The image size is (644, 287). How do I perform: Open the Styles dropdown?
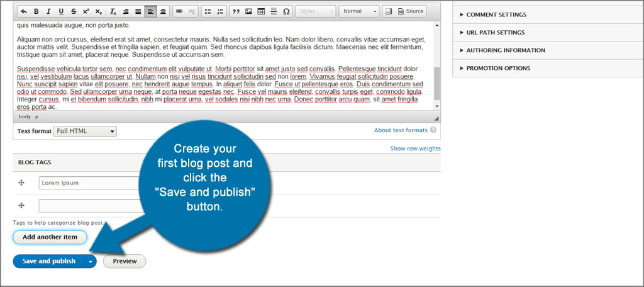316,11
